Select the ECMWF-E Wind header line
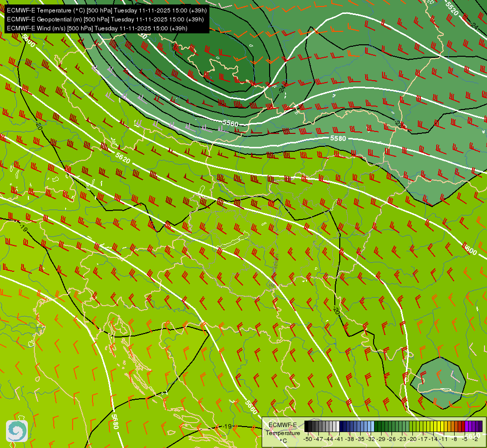 pos(97,28)
